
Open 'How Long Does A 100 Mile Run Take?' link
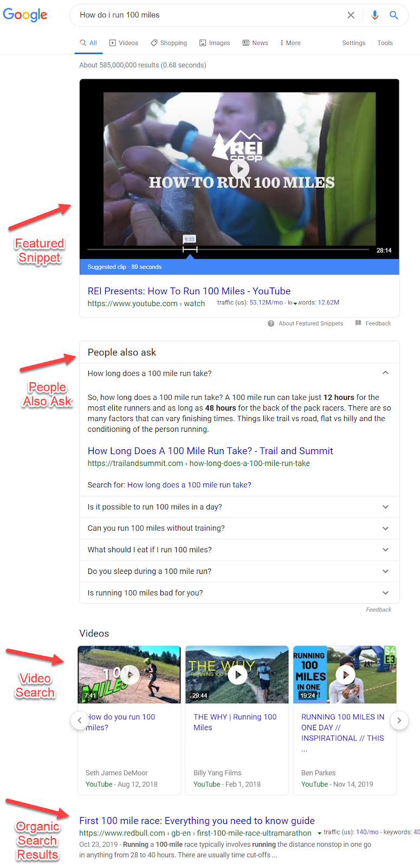[x=210, y=451]
